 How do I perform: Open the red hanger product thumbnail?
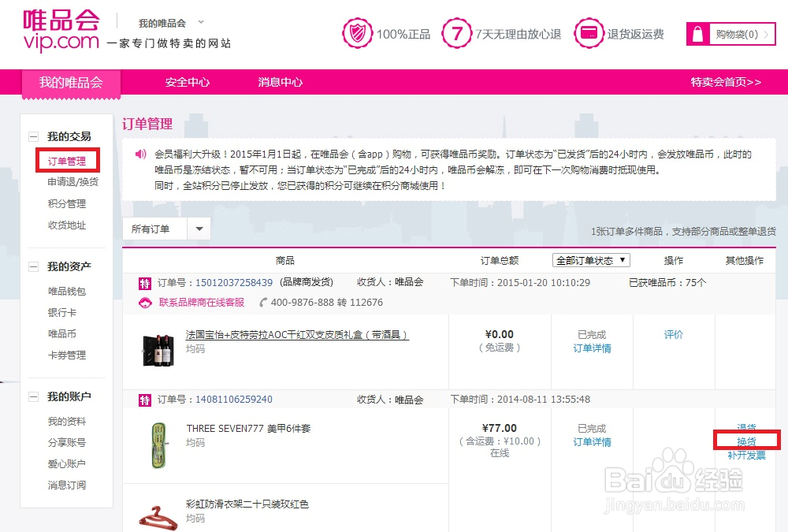[x=158, y=519]
